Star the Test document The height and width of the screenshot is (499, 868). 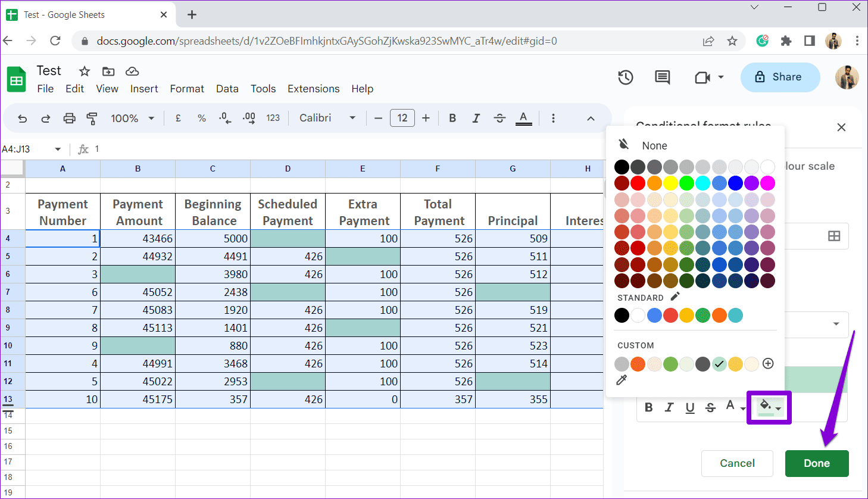(x=85, y=71)
